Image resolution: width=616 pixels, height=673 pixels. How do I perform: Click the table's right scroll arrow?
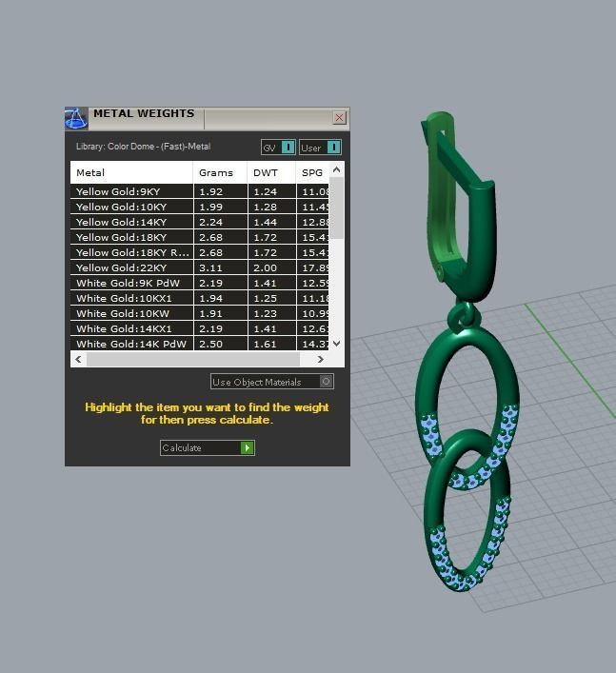point(321,359)
